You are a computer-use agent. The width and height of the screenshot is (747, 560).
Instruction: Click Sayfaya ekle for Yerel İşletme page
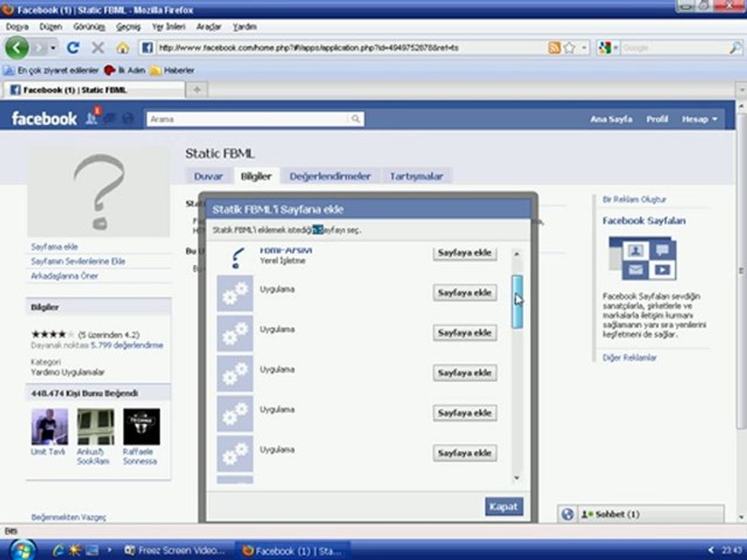pos(465,253)
